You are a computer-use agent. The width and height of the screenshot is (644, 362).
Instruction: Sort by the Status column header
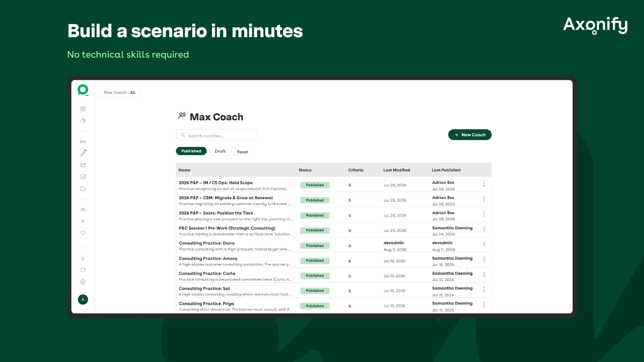click(305, 170)
